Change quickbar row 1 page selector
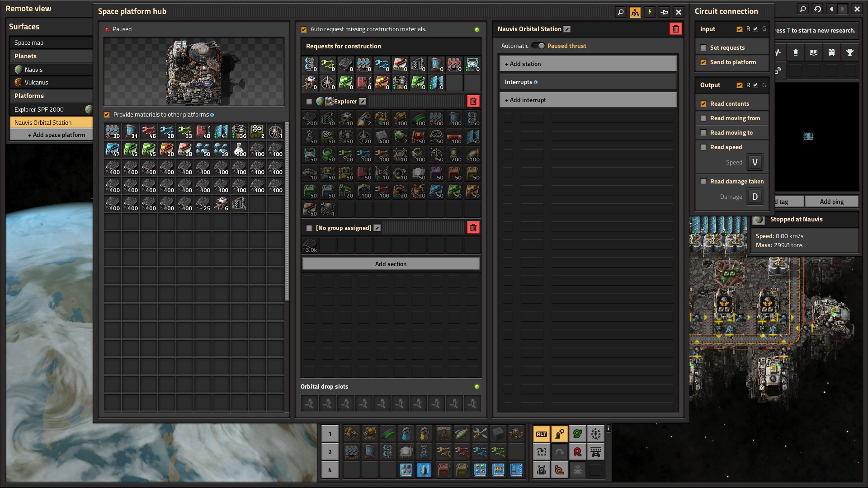 click(x=330, y=434)
